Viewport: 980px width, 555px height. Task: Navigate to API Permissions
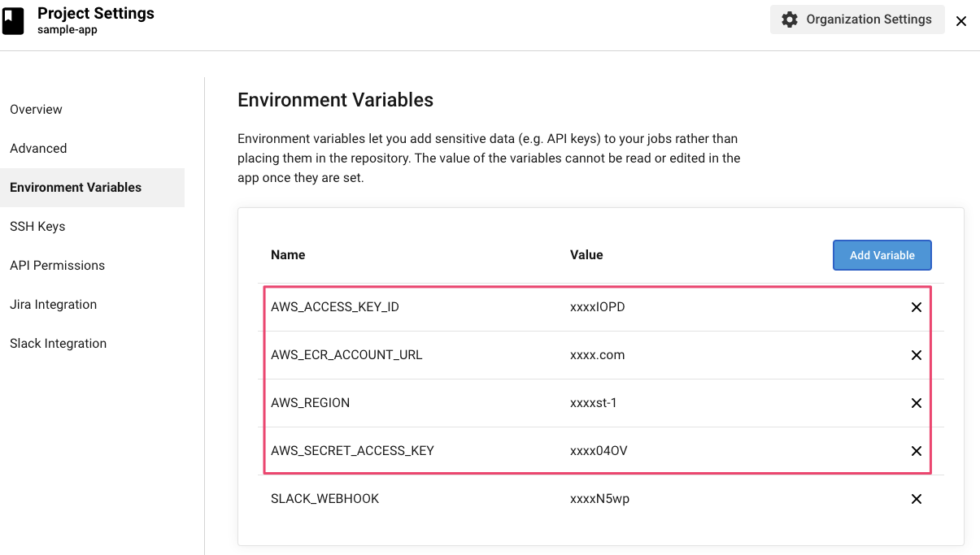(x=57, y=266)
